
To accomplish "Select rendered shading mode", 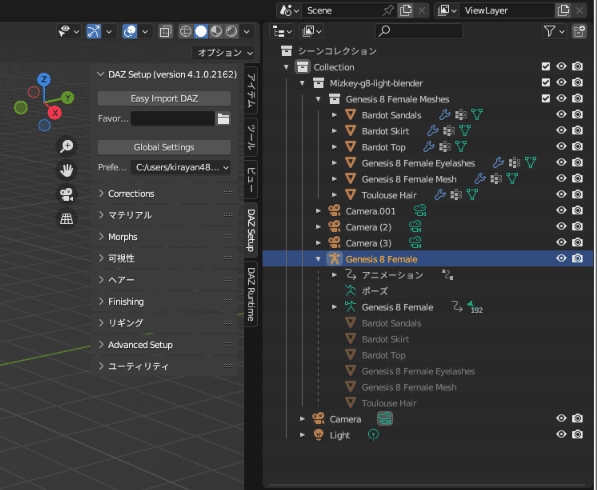I will [231, 31].
